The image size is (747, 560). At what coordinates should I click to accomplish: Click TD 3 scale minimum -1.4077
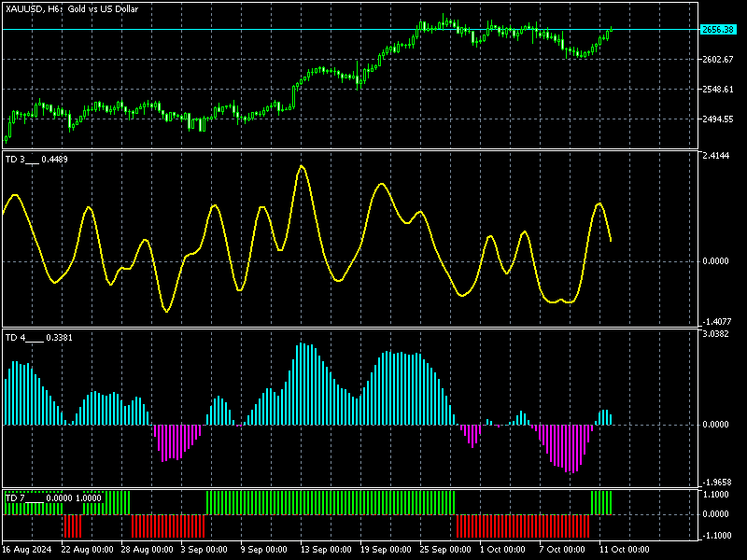point(715,322)
